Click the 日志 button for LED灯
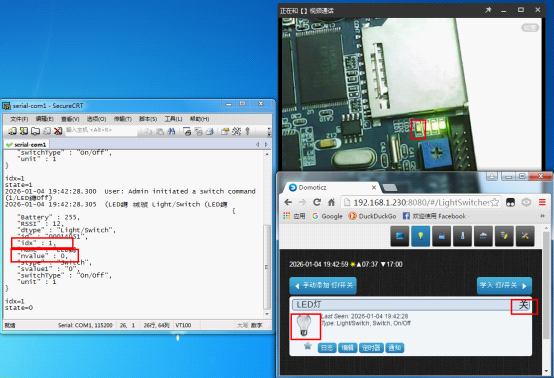The height and width of the screenshot is (378, 554). tap(327, 348)
